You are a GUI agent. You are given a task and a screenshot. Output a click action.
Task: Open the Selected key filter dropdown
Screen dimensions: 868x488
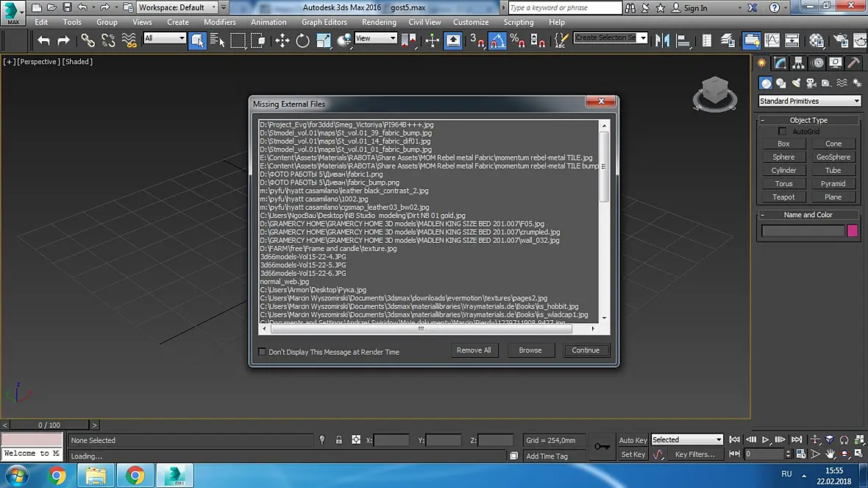[686, 439]
